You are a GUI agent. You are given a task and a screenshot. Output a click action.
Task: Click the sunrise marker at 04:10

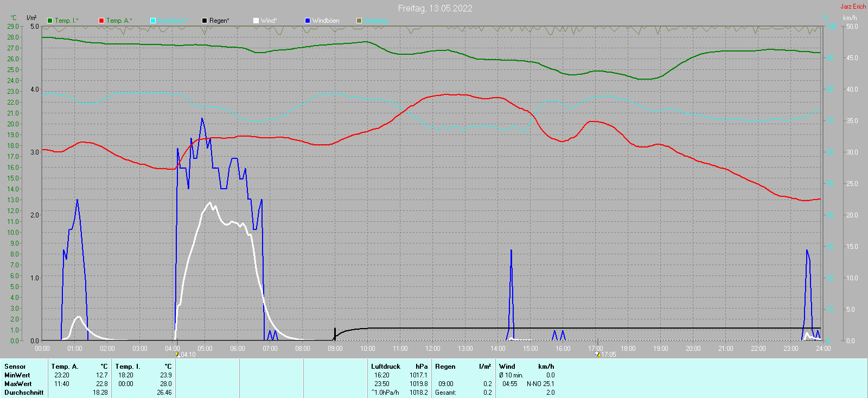coord(177,354)
